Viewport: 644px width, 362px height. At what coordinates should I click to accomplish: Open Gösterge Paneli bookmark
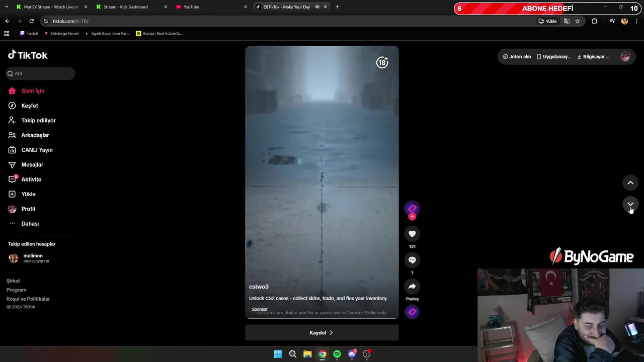coord(61,34)
